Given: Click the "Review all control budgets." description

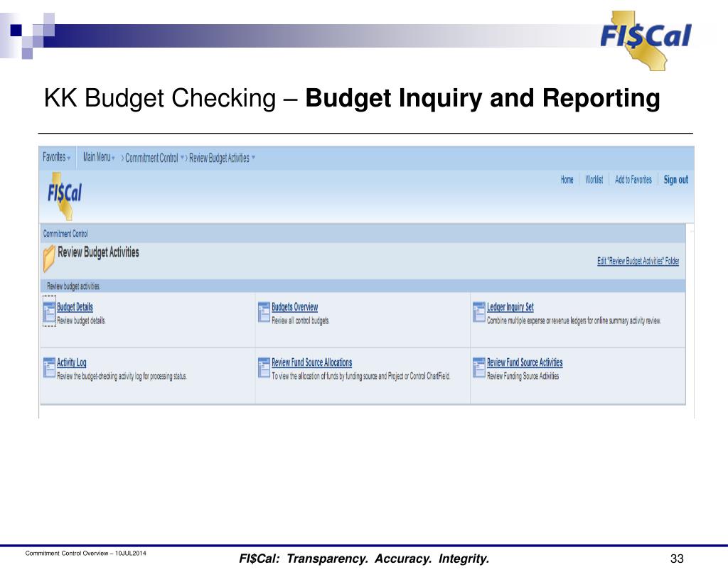Looking at the screenshot, I should 301,320.
